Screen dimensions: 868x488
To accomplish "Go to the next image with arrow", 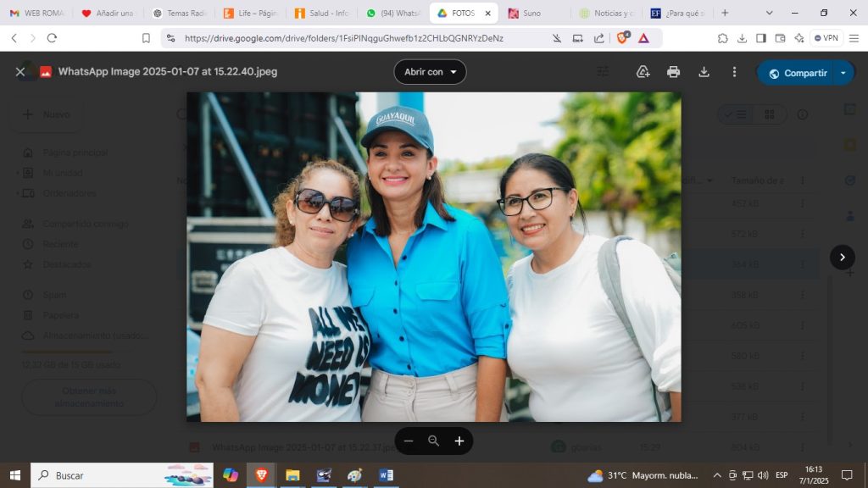I will tap(842, 257).
